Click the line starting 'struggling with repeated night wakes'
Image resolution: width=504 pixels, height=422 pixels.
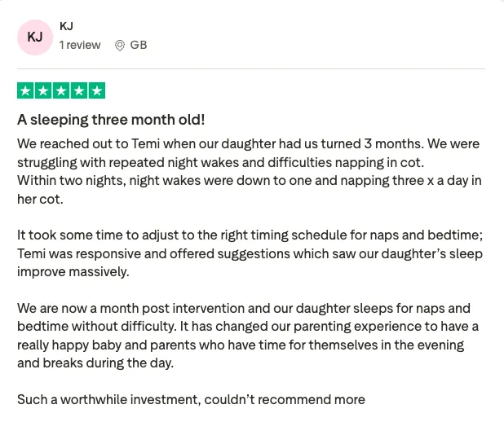click(x=220, y=162)
